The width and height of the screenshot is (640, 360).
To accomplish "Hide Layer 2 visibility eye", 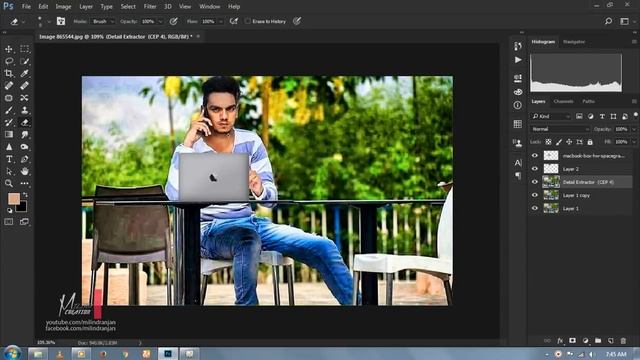I will 535,169.
